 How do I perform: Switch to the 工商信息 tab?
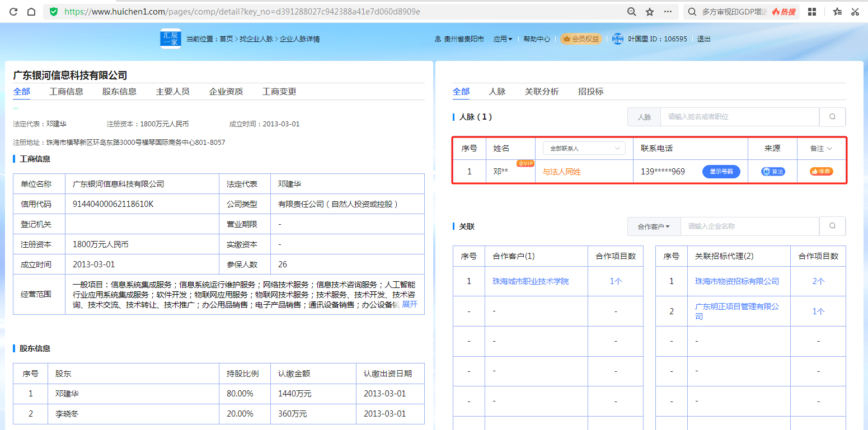pos(66,92)
